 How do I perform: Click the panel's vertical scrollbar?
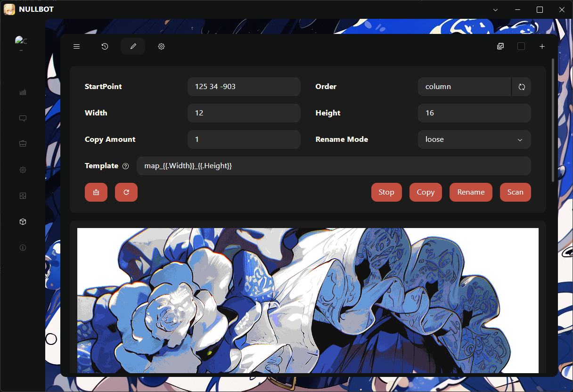(553, 120)
